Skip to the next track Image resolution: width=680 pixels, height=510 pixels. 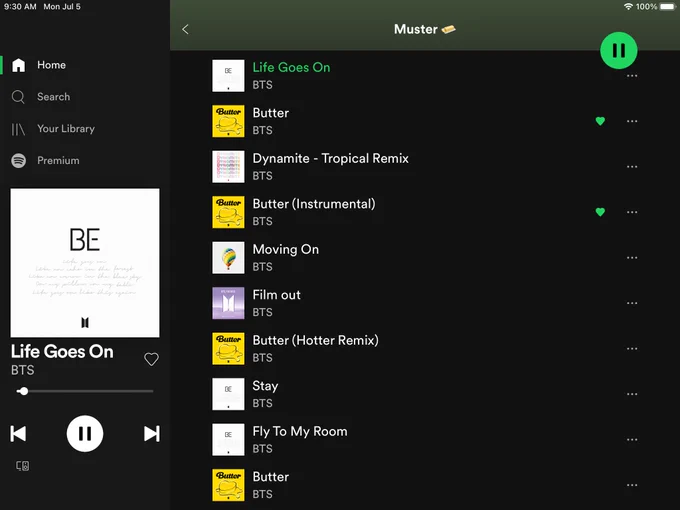(152, 434)
